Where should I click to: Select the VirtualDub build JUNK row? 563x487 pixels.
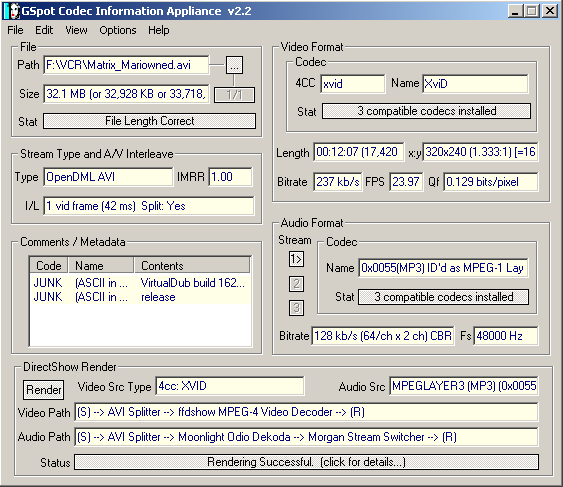tap(140, 283)
